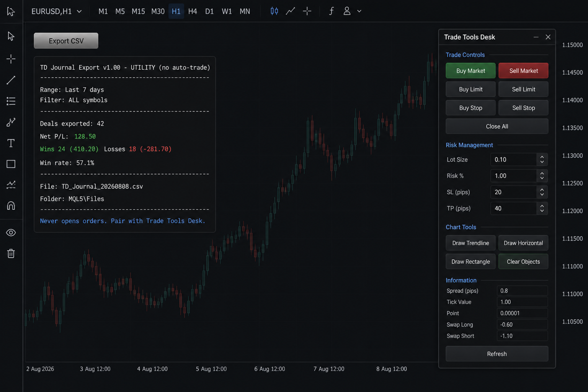Select the rectangle shape tool
The image size is (588, 392).
[x=11, y=164]
